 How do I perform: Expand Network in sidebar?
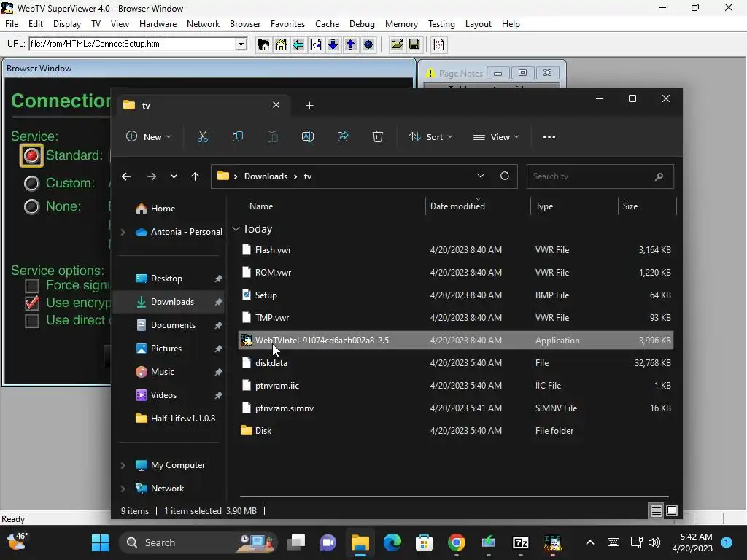[x=123, y=489]
